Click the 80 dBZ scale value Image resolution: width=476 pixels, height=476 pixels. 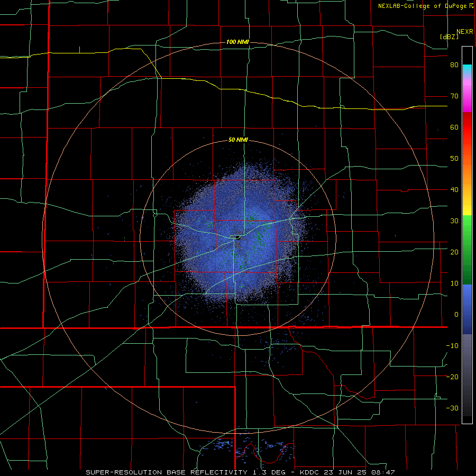[x=454, y=65]
